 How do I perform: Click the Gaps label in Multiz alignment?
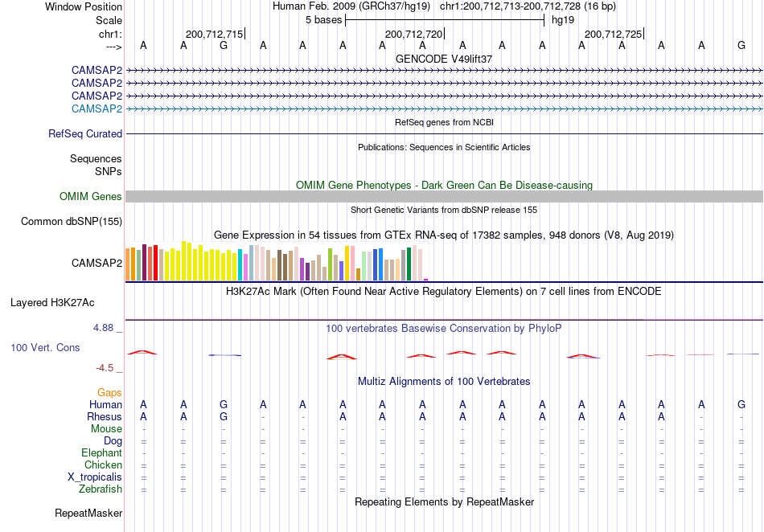coord(109,392)
